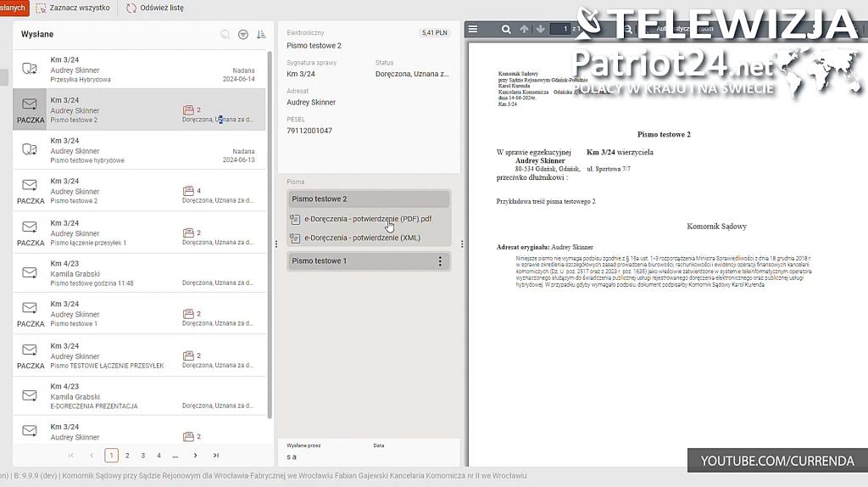Click the Przesyłka Hybrydowa envelope icon in first row
The height and width of the screenshot is (487, 868).
(30, 69)
